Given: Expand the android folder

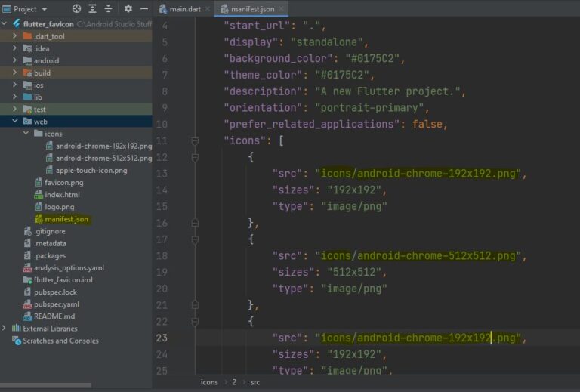Looking at the screenshot, I should 15,60.
